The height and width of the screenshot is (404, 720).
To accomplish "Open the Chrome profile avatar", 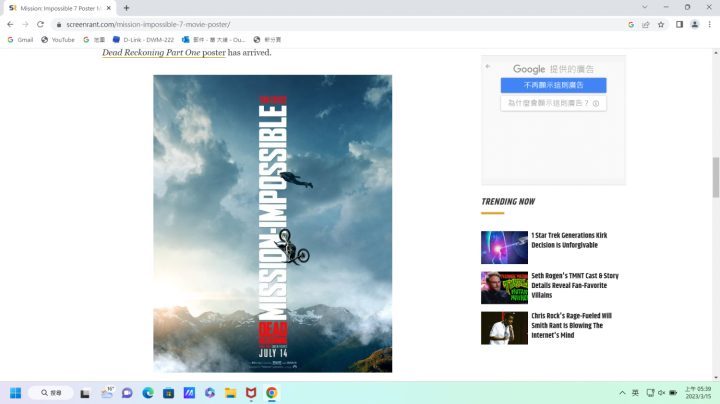I will click(x=695, y=24).
